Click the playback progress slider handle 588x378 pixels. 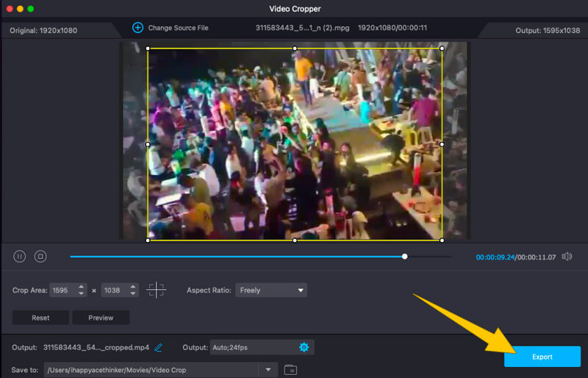click(x=404, y=257)
